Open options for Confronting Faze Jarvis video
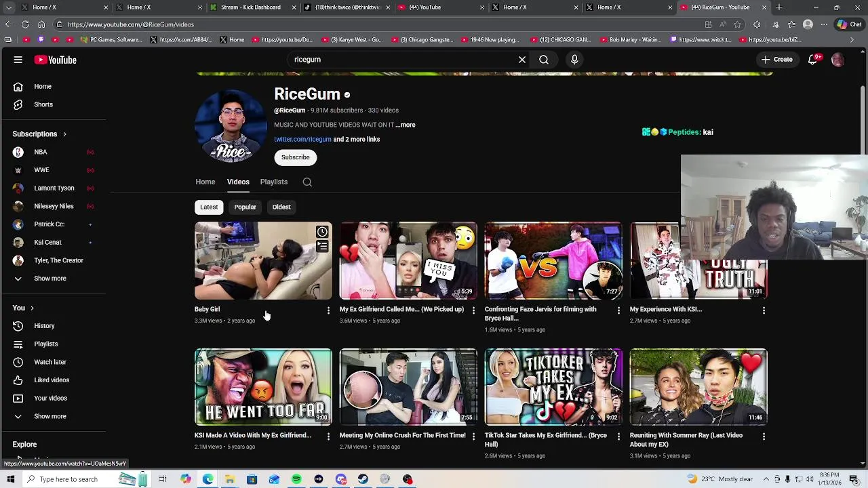 [618, 310]
